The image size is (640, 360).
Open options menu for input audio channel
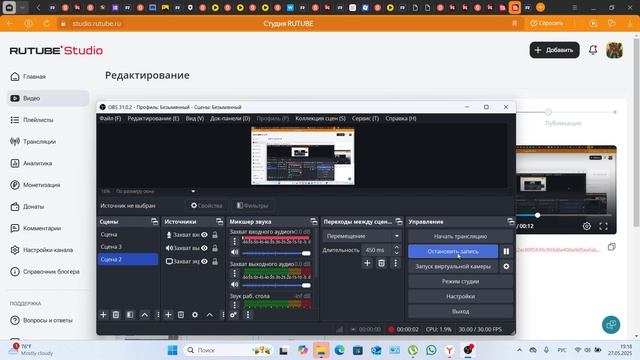click(x=235, y=241)
